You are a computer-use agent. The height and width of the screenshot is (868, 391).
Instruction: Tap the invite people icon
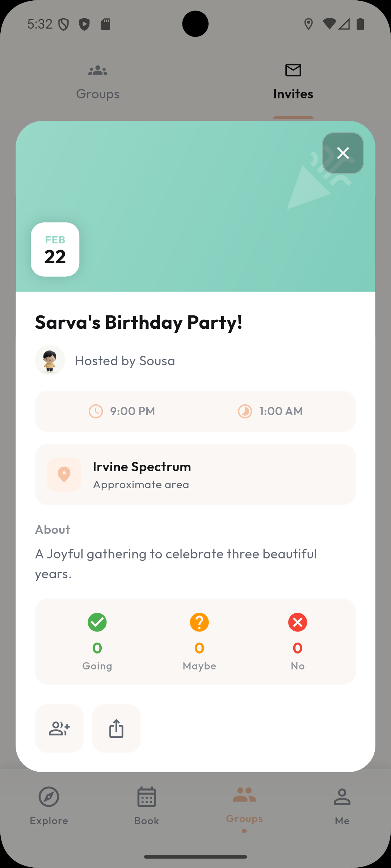point(59,728)
